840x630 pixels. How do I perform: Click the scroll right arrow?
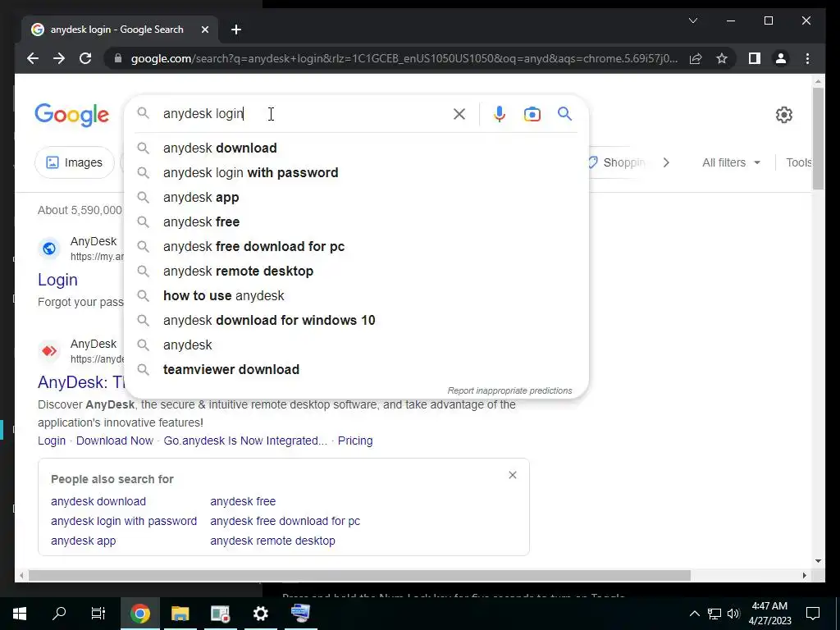coord(804,575)
